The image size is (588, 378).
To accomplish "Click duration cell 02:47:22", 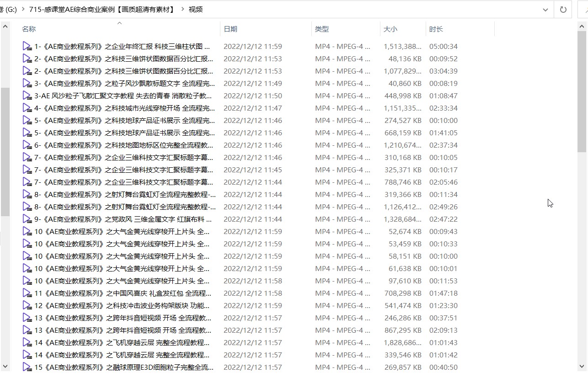I will click(444, 219).
